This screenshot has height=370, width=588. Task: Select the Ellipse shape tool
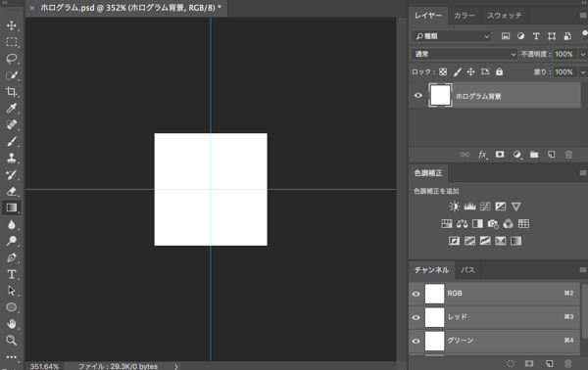(x=11, y=307)
